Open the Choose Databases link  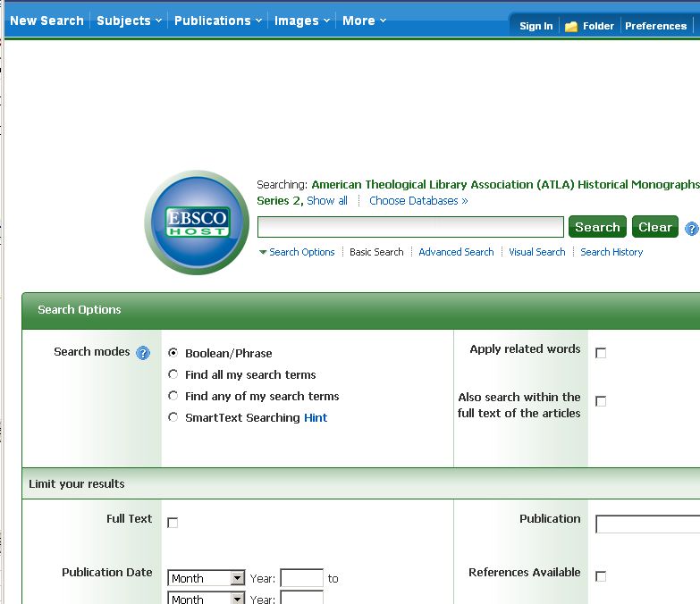pyautogui.click(x=418, y=201)
